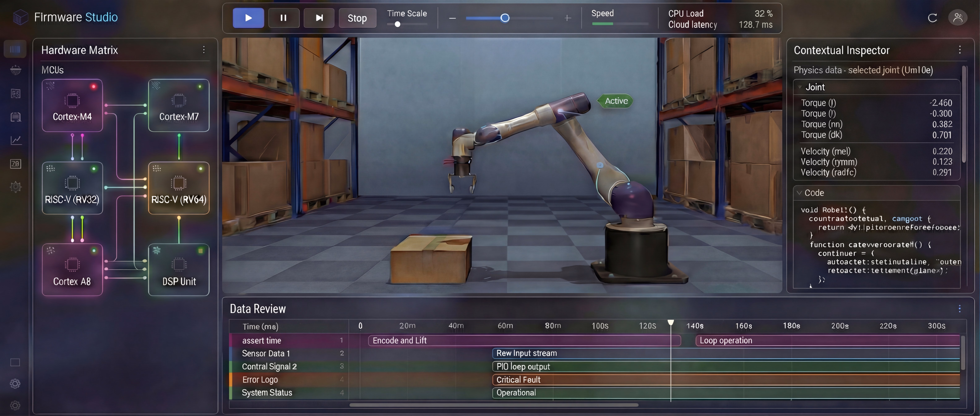Open the Hardware Matrix options menu
This screenshot has width=980, height=416.
(x=204, y=50)
